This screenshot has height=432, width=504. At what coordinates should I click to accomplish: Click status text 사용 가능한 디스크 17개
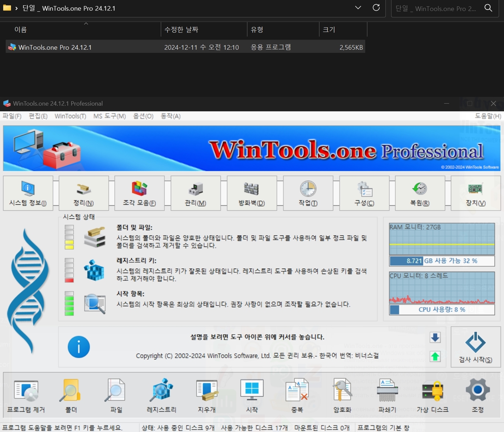click(254, 428)
